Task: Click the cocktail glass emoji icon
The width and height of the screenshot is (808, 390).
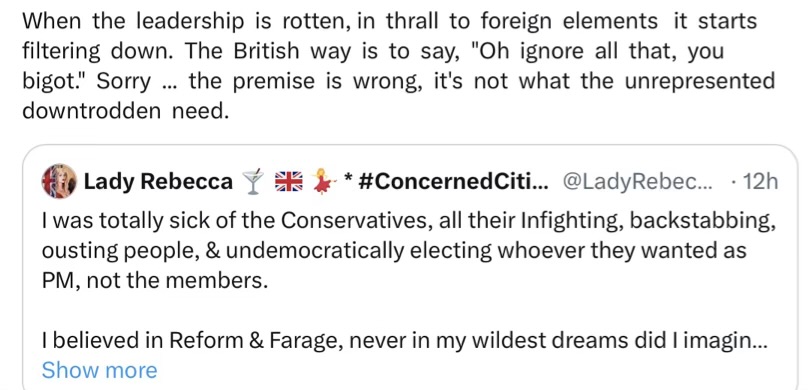Action: click(253, 182)
